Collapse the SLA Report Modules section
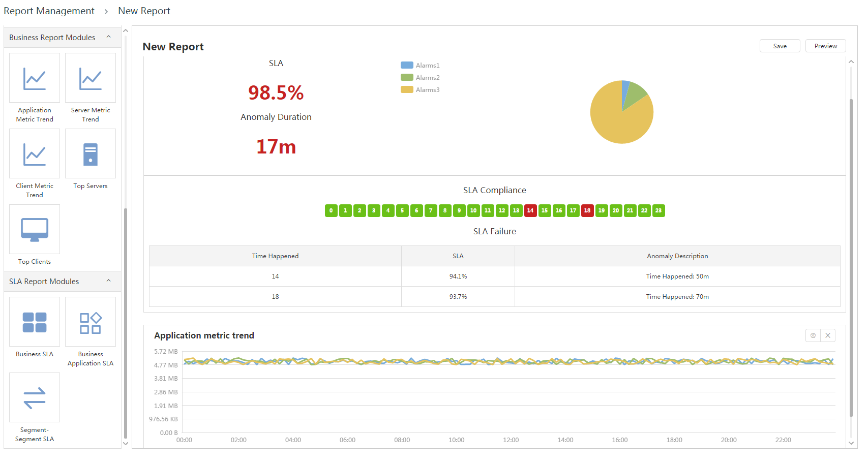 point(108,281)
